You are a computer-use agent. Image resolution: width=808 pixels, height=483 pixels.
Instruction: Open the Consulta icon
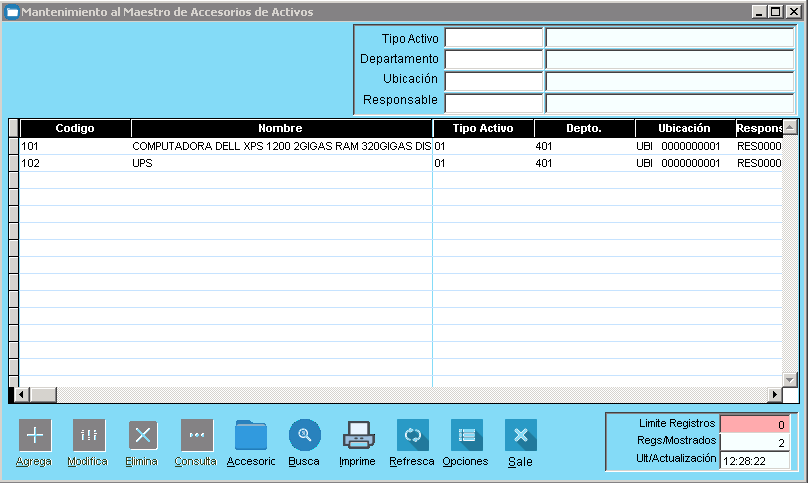tap(196, 435)
